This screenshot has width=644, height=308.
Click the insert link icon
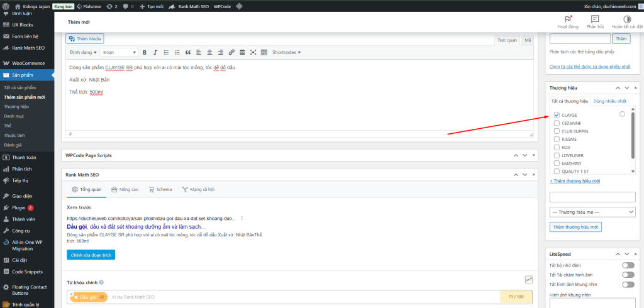231,52
